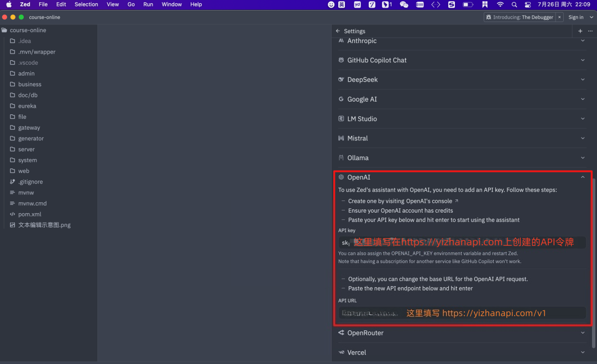597x364 pixels.
Task: Expand the OpenRouter section chevron
Action: (x=583, y=333)
